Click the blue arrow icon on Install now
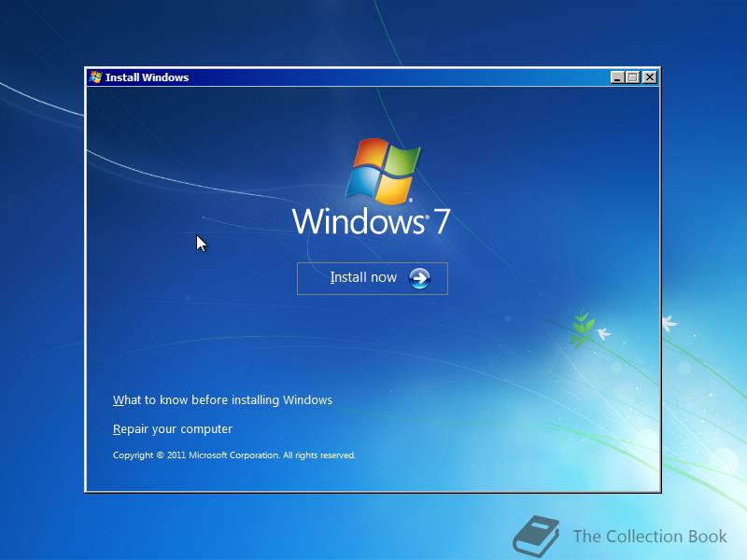Image resolution: width=747 pixels, height=560 pixels. (419, 278)
